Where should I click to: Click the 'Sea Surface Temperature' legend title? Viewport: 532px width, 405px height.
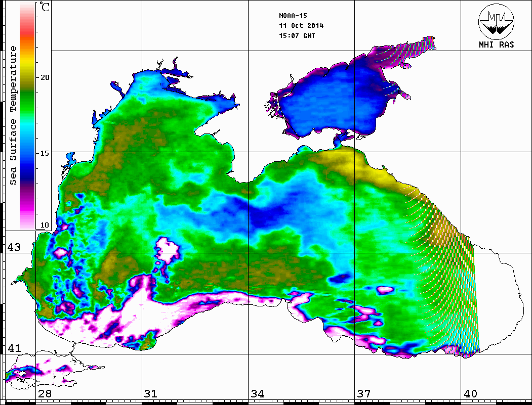pyautogui.click(x=13, y=116)
